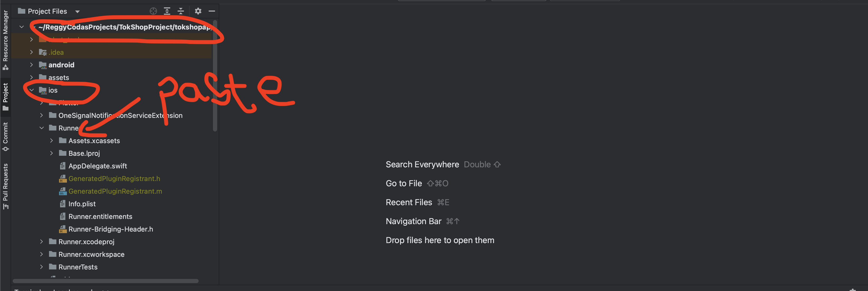Open project view options gear icon
Viewport: 868px width, 291px height.
click(198, 11)
